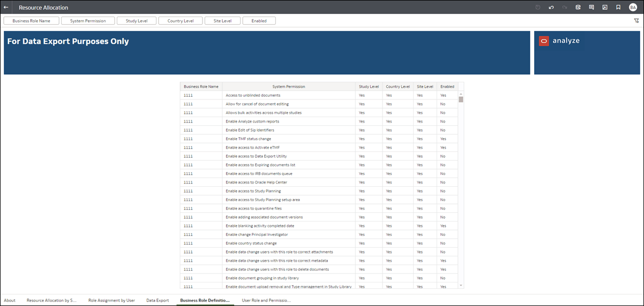Select 'Enable Edit of Sip Identifiers' cell
Image resolution: width=644 pixels, height=306 pixels.
click(289, 130)
